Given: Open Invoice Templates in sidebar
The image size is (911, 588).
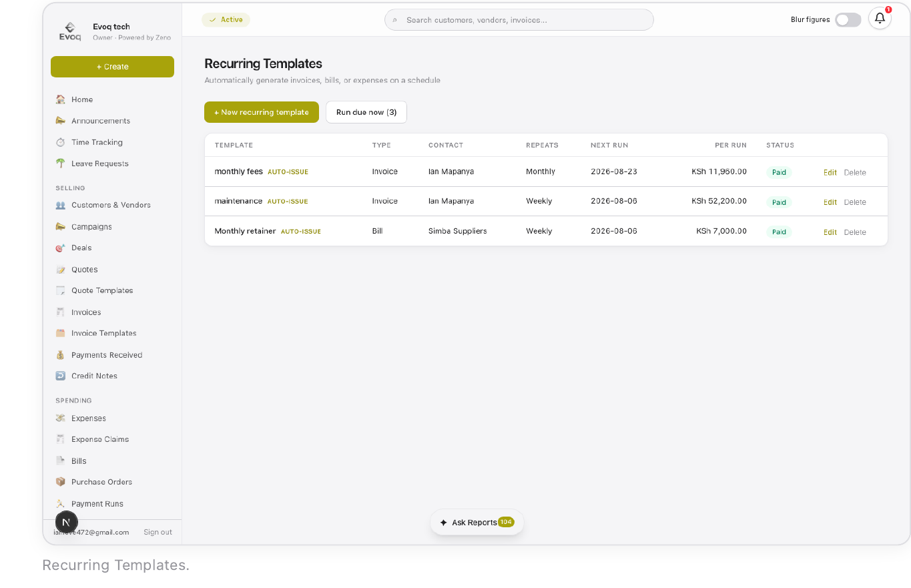Looking at the screenshot, I should click(x=104, y=334).
